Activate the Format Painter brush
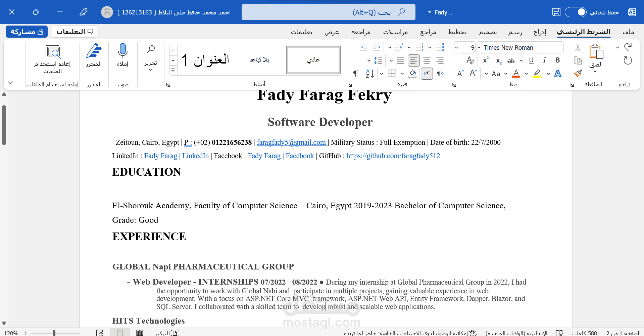Viewport: 644px width, 336px height. (x=578, y=73)
